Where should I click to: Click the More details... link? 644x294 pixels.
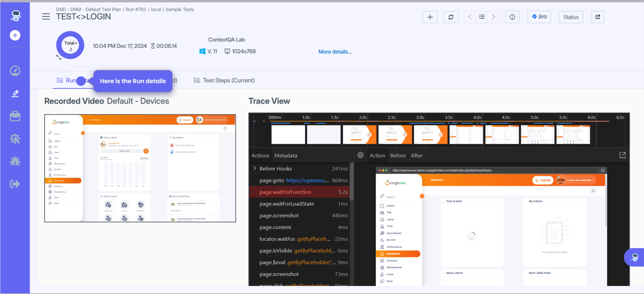pos(335,52)
